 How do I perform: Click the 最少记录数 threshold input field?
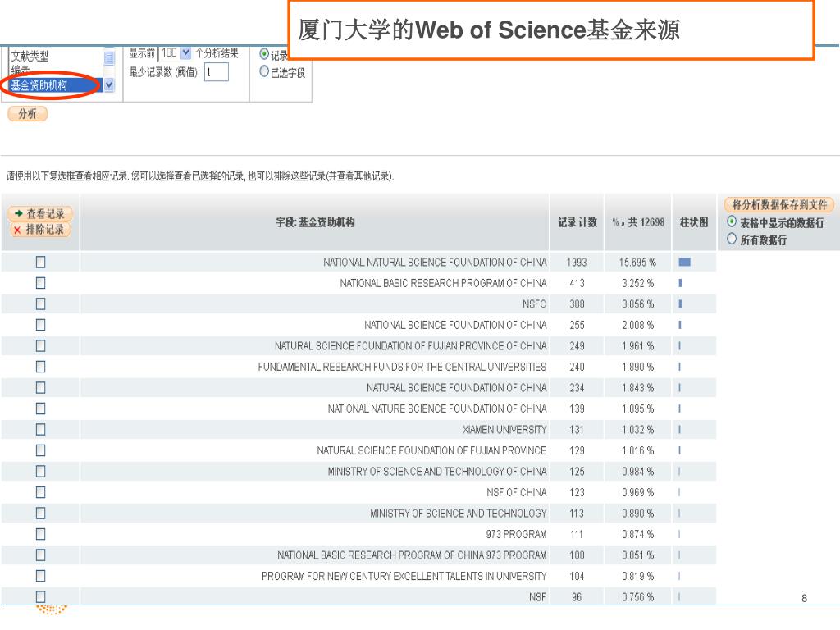pos(217,72)
